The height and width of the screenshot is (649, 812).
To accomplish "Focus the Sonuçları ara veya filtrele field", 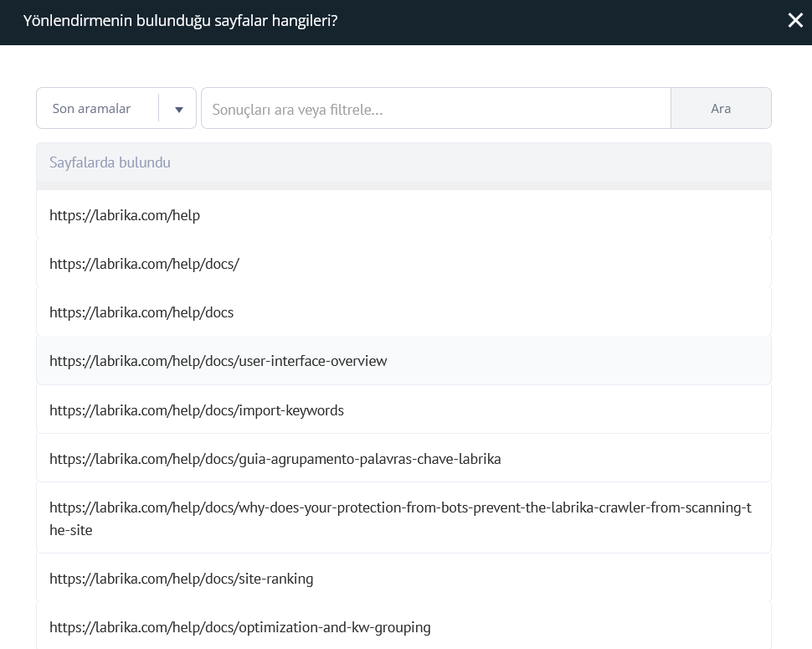I will 435,109.
